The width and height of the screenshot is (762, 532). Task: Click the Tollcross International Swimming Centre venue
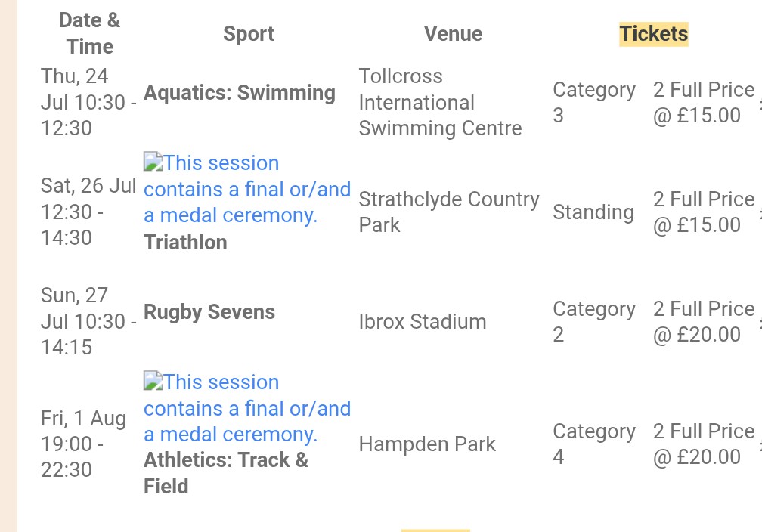tap(440, 102)
